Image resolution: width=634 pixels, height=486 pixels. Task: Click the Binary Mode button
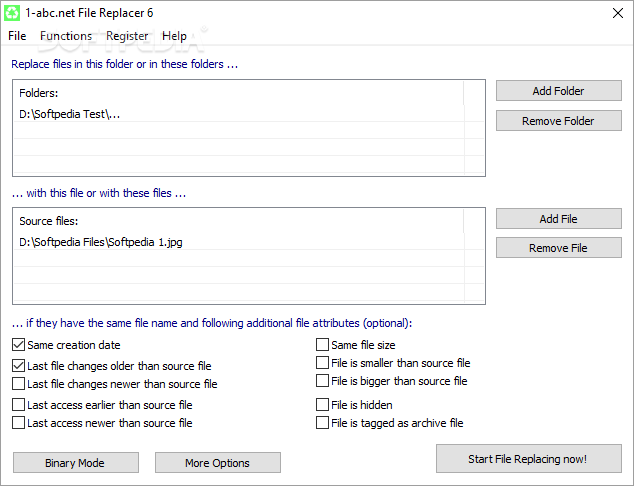tap(76, 463)
